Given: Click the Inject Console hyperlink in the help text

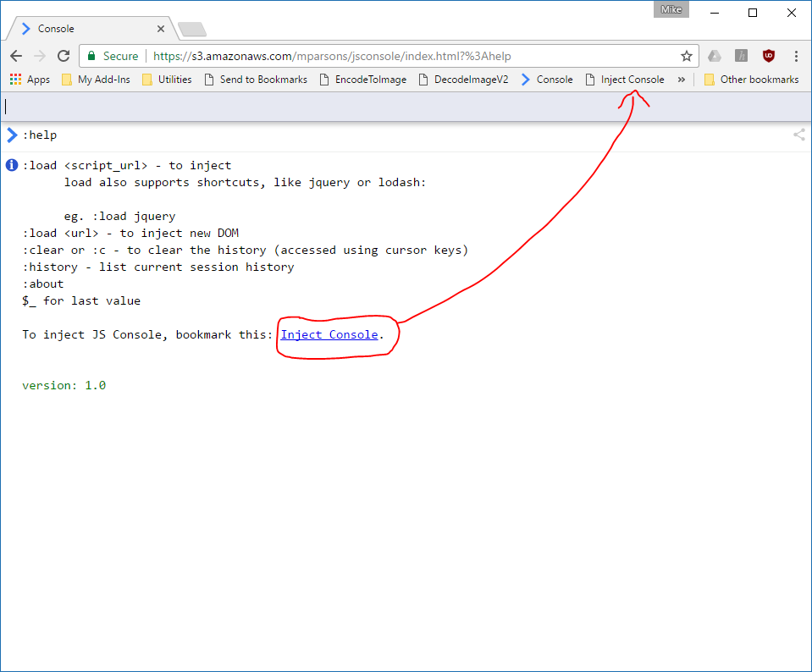Looking at the screenshot, I should pyautogui.click(x=329, y=335).
